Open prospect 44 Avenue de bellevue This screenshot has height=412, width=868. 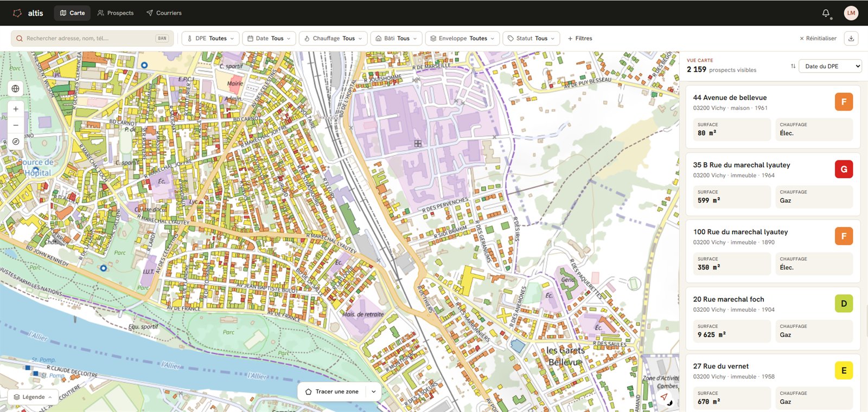click(x=773, y=117)
